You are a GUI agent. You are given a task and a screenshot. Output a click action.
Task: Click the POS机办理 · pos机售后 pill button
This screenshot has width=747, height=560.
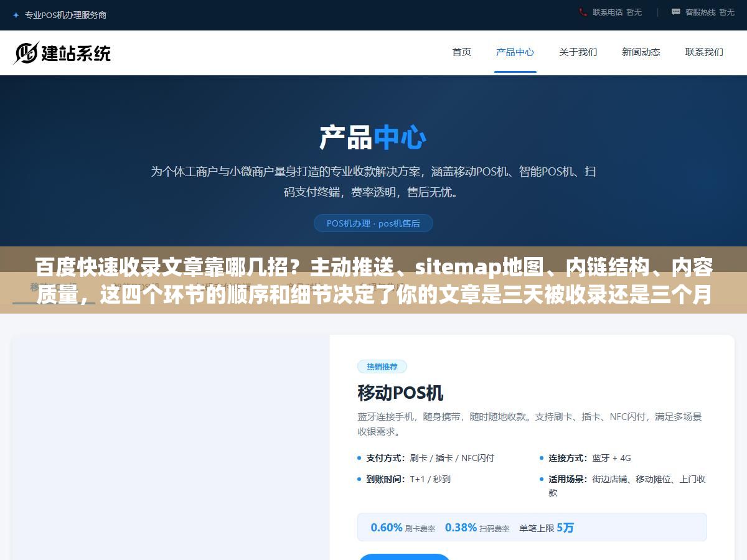click(x=374, y=223)
